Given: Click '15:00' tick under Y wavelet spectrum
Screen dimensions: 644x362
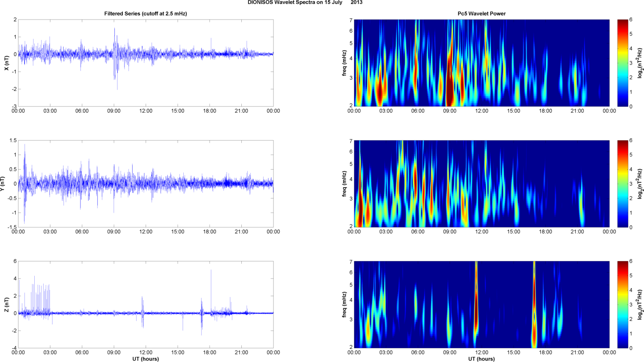Looking at the screenshot, I should [514, 232].
